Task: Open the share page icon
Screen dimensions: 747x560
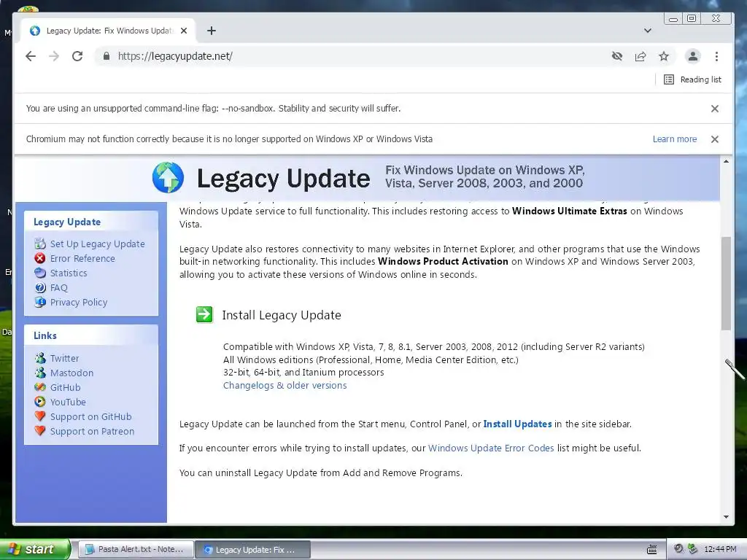Action: point(640,56)
